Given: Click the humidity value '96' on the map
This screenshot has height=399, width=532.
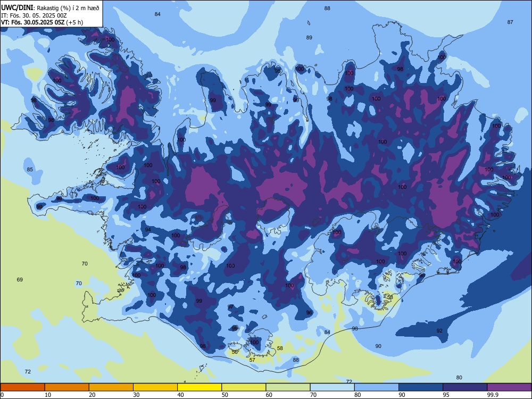Looking at the screenshot, I should coord(309,312).
